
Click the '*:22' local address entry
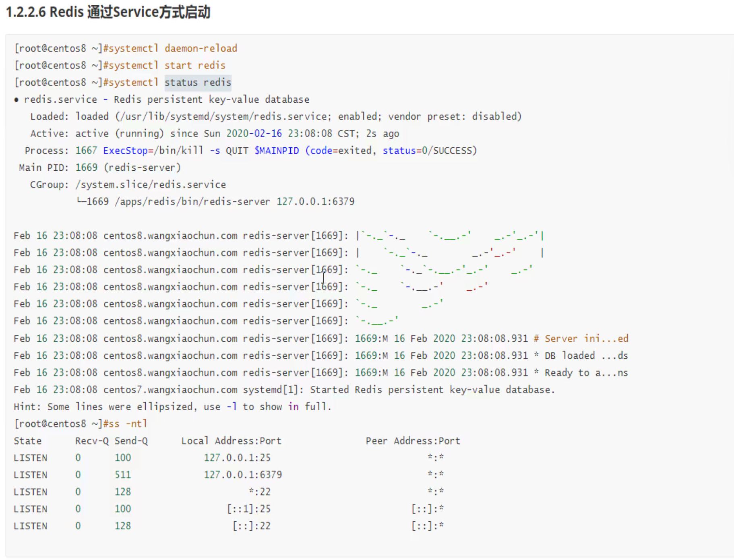[x=260, y=492]
